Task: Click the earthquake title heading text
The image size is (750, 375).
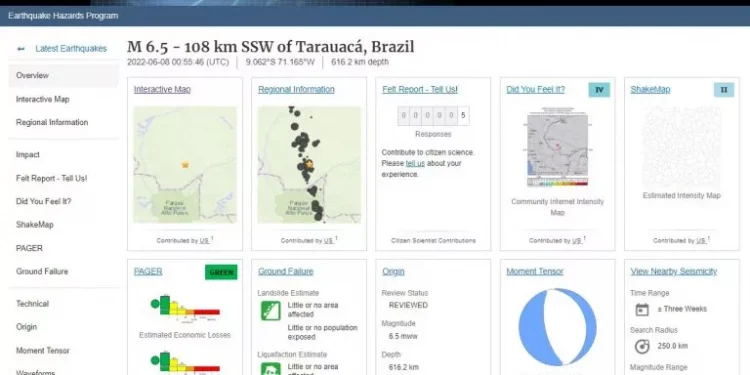Action: pyautogui.click(x=270, y=47)
